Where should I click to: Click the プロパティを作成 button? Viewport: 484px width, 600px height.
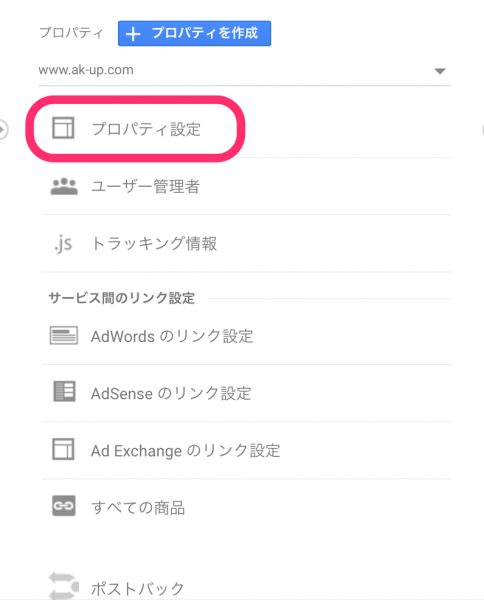pos(194,33)
